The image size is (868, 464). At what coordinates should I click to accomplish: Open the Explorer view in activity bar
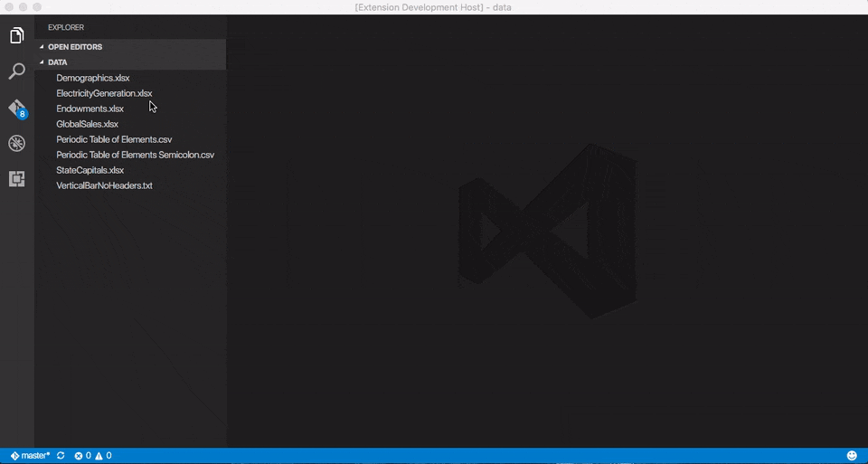click(17, 35)
